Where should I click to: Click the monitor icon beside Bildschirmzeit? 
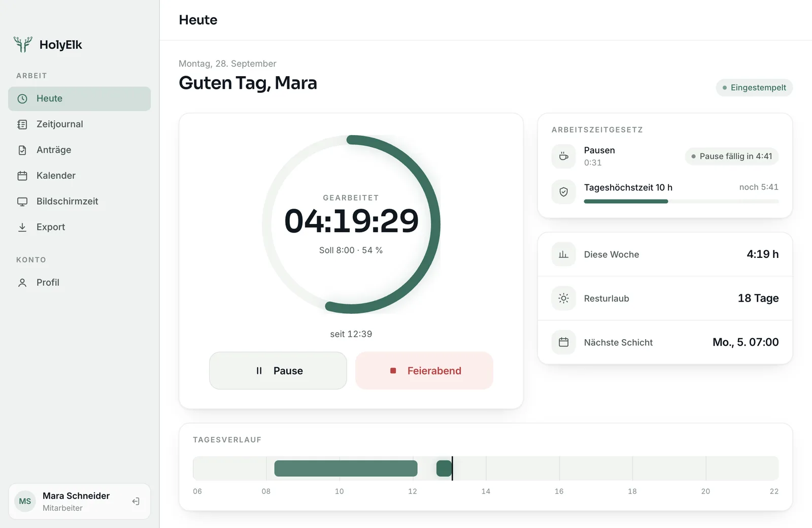[22, 202]
